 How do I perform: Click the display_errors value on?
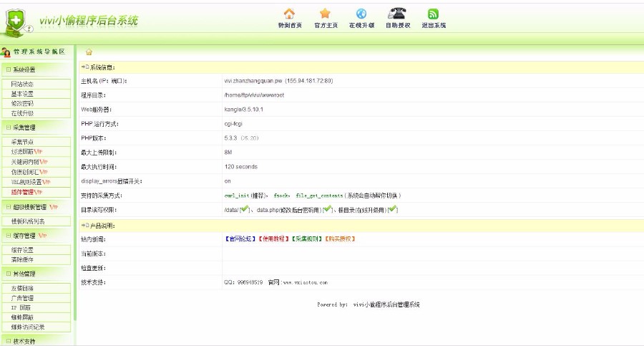click(x=228, y=181)
